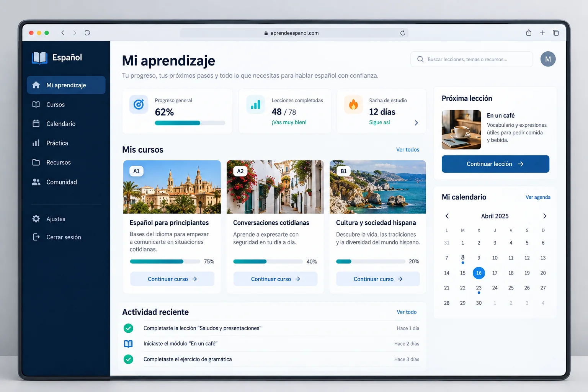Show tab overview in the browser toolbar
The height and width of the screenshot is (392, 588).
pos(556,33)
